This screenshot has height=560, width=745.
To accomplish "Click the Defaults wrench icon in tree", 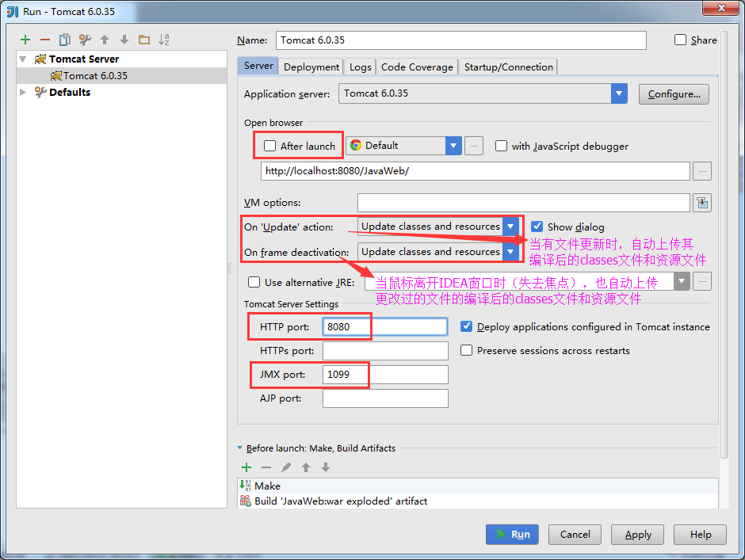I will click(x=40, y=92).
